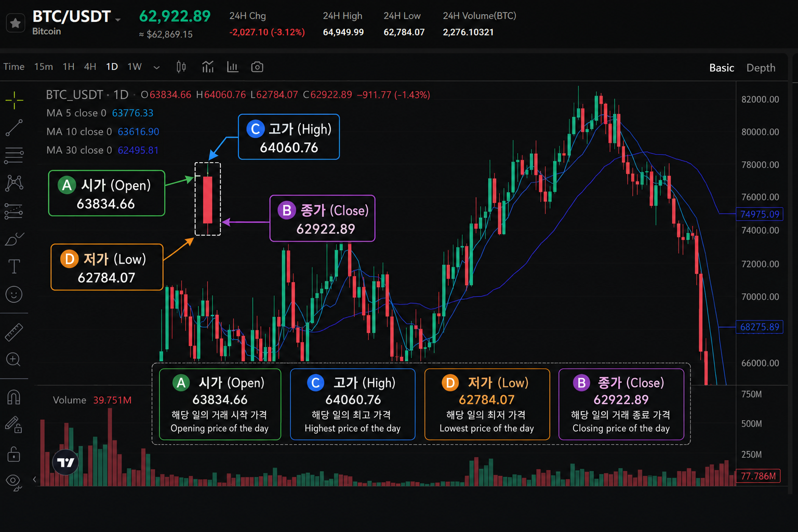Image resolution: width=798 pixels, height=532 pixels.
Task: Select the crosshair cursor tool
Action: click(14, 99)
